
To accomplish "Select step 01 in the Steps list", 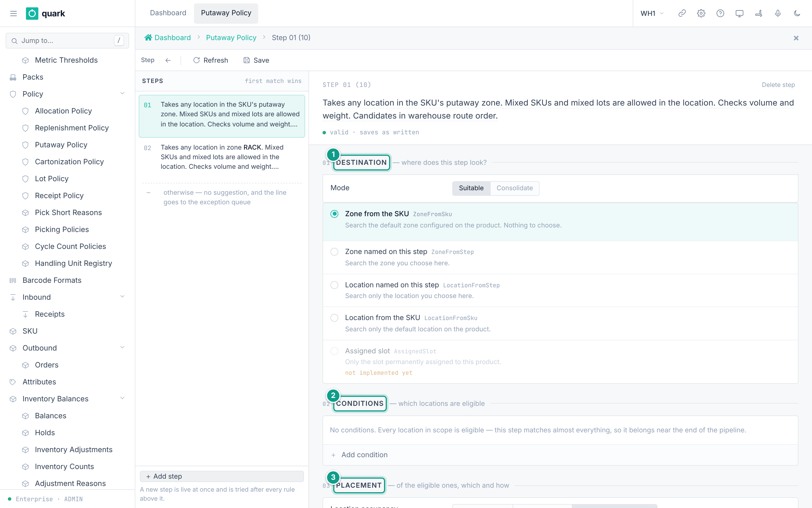I will pos(222,116).
